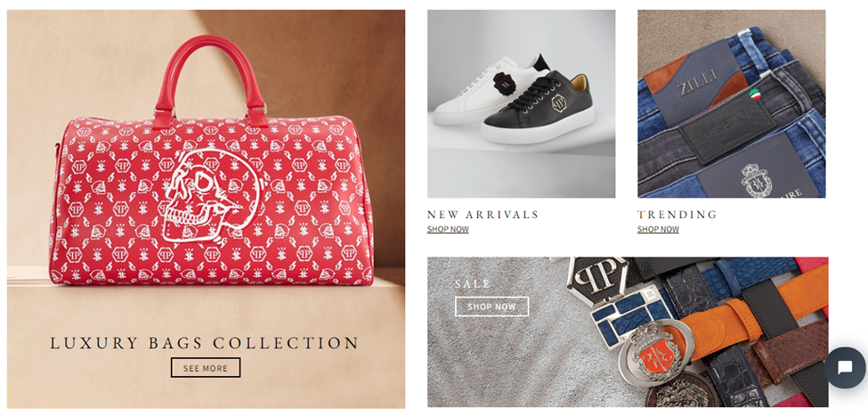Image resolution: width=868 pixels, height=417 pixels.
Task: Open the Sale belts banner image
Action: pyautogui.click(x=628, y=332)
